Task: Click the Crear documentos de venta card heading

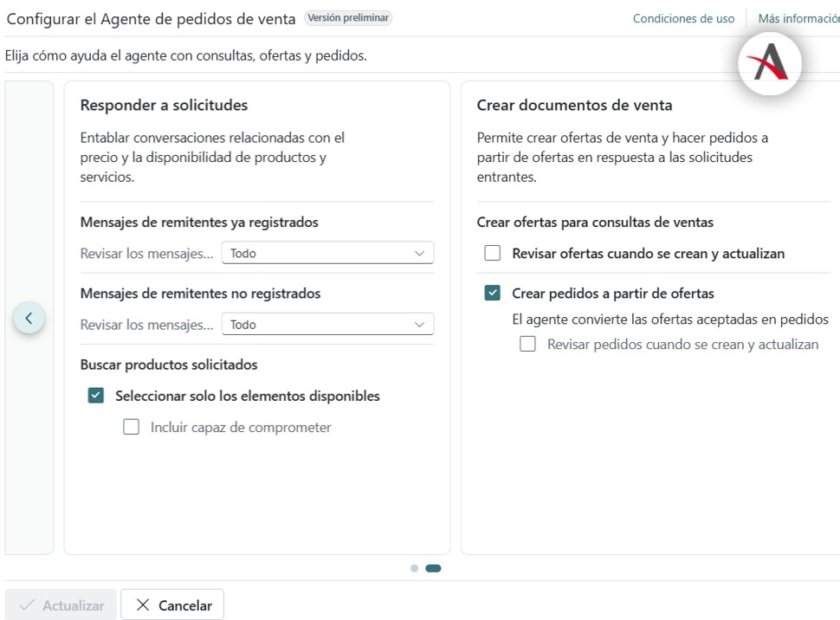Action: (x=574, y=105)
